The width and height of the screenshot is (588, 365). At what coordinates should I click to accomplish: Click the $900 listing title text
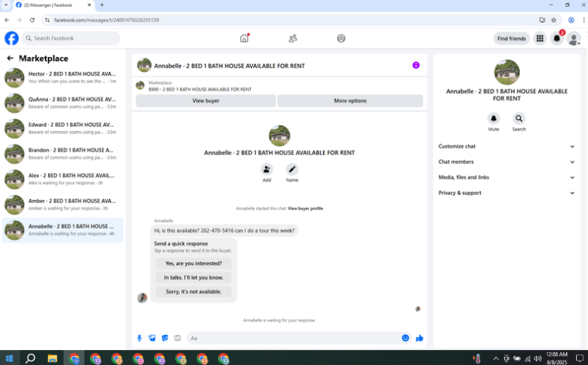[200, 89]
